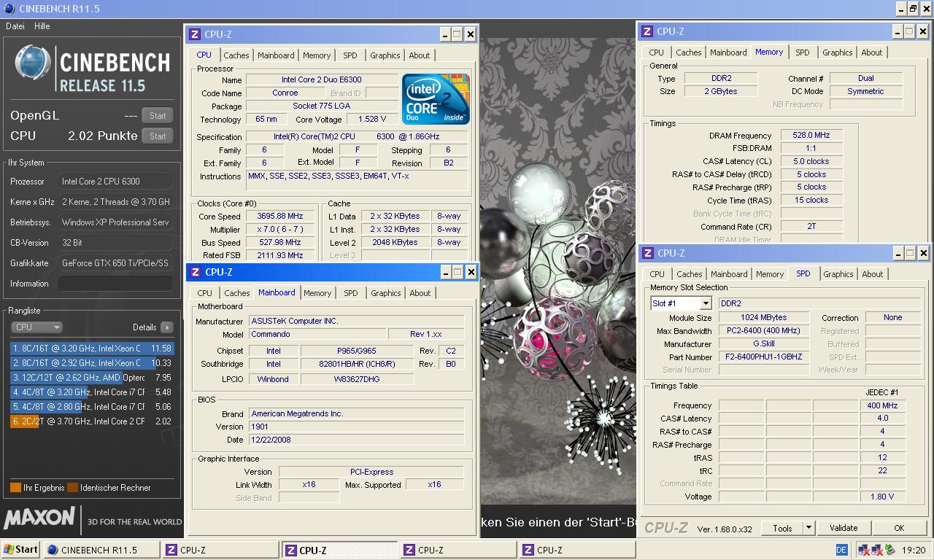Click the CPU-Z brand logo in SPD window
Viewport: 934px width, 560px height.
click(665, 528)
